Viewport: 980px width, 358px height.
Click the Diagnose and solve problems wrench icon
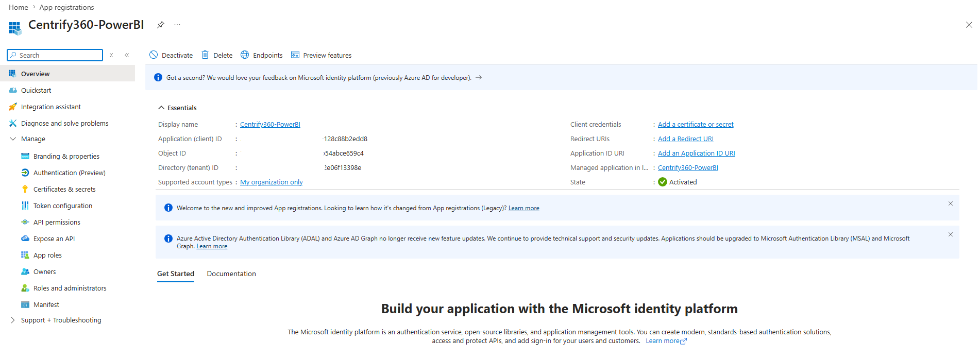pyautogui.click(x=13, y=123)
